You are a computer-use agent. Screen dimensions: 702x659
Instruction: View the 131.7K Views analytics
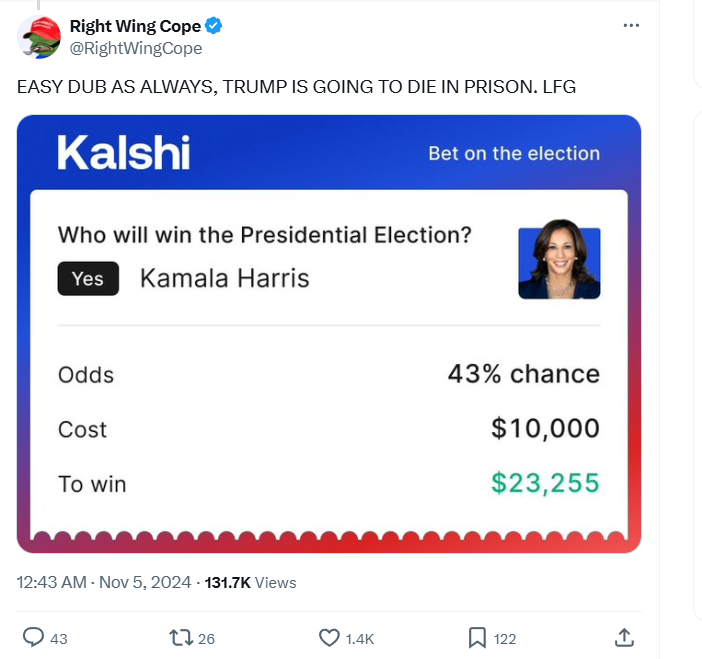coord(250,582)
